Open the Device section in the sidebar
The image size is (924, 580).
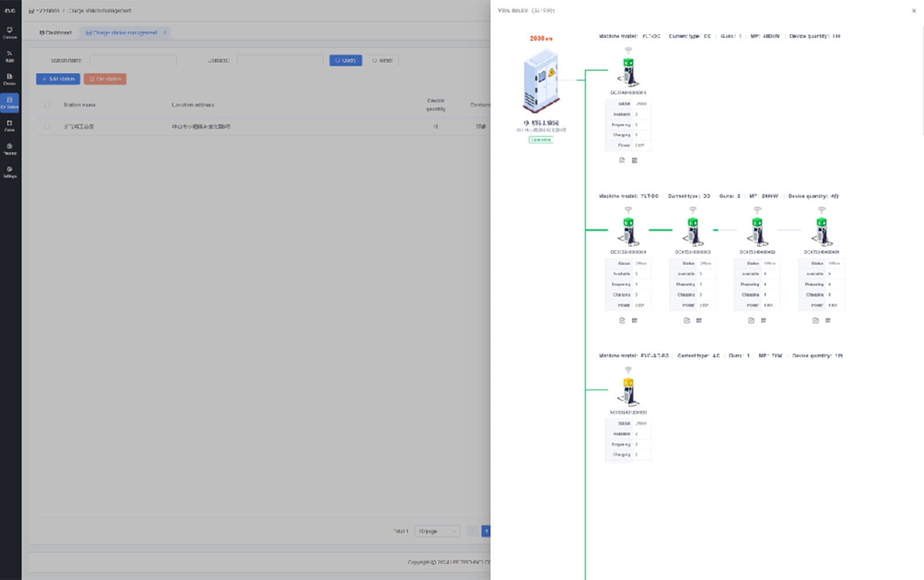pyautogui.click(x=10, y=79)
